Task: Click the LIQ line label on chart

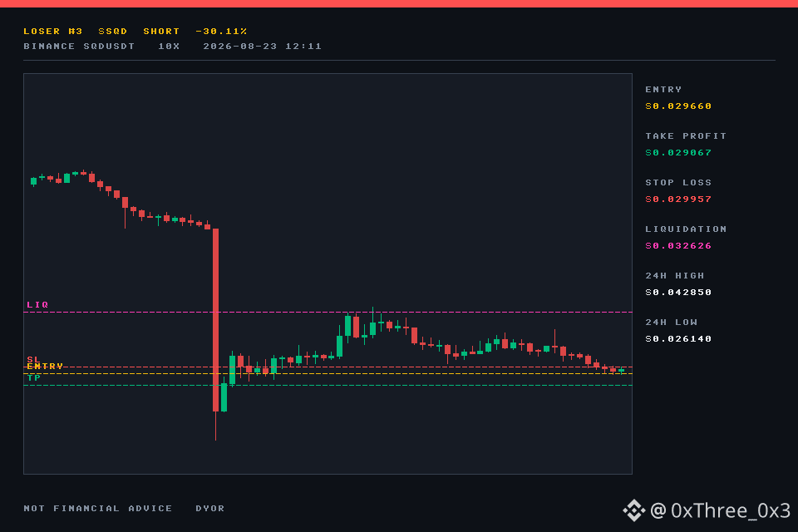Action: [x=37, y=304]
